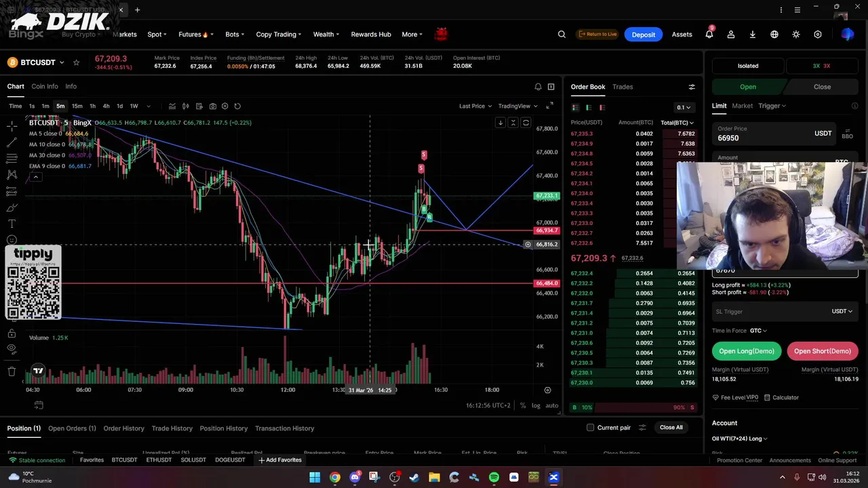Click the Open Long(Demo) button
The width and height of the screenshot is (868, 488).
point(747,351)
